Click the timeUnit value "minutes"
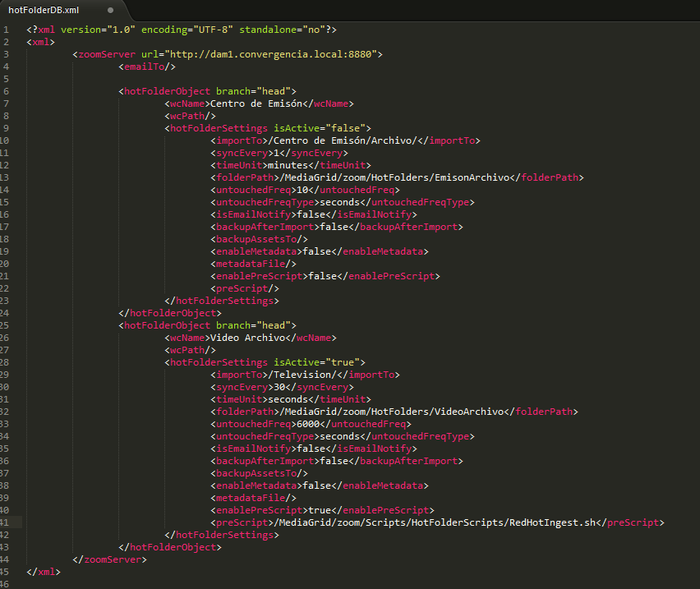700x589 pixels. [x=288, y=165]
